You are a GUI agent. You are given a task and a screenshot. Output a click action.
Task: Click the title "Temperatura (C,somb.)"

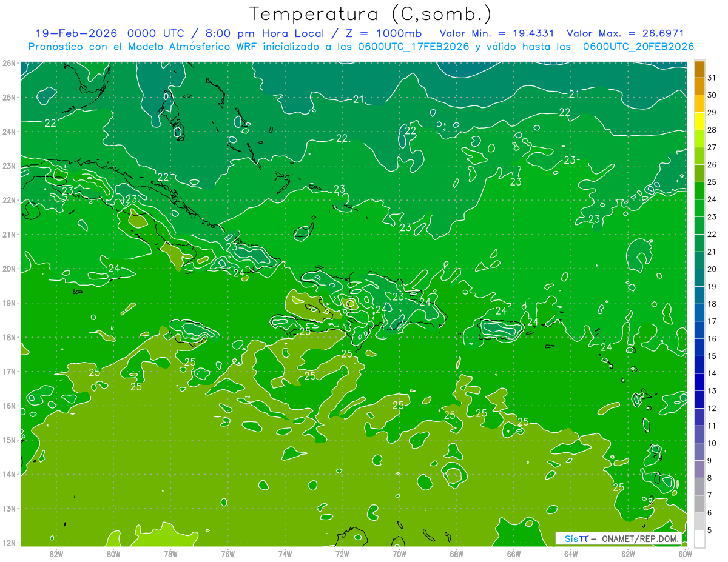coord(371,15)
